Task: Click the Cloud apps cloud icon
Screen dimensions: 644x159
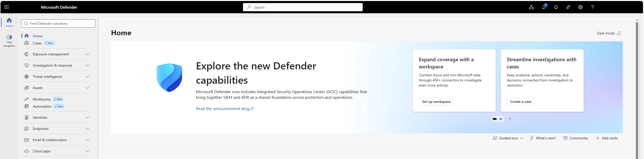Action: [x=27, y=151]
